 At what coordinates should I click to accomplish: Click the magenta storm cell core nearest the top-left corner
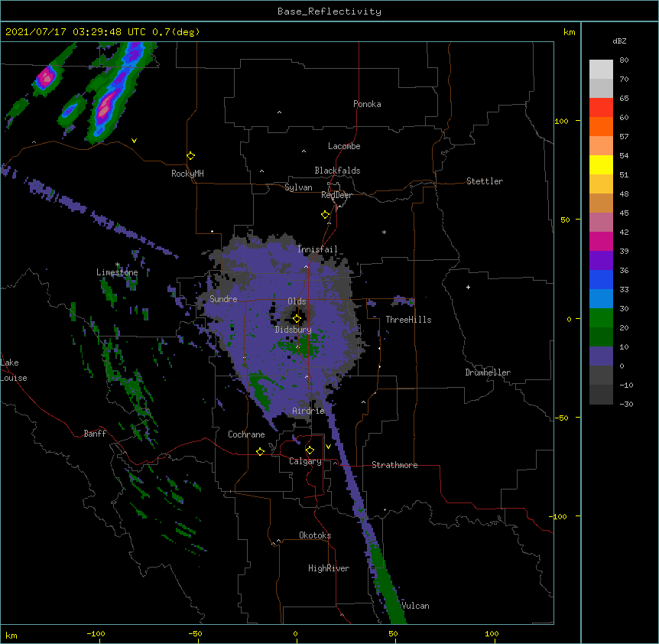[46, 77]
